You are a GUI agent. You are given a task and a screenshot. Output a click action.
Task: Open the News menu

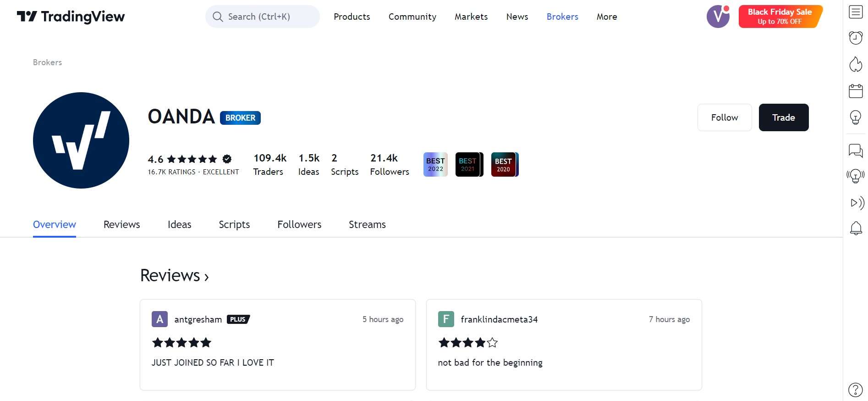tap(517, 17)
